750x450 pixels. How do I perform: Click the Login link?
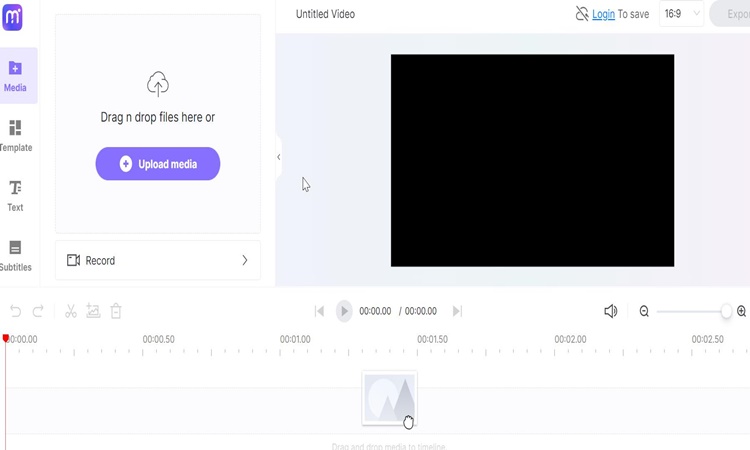click(x=603, y=14)
